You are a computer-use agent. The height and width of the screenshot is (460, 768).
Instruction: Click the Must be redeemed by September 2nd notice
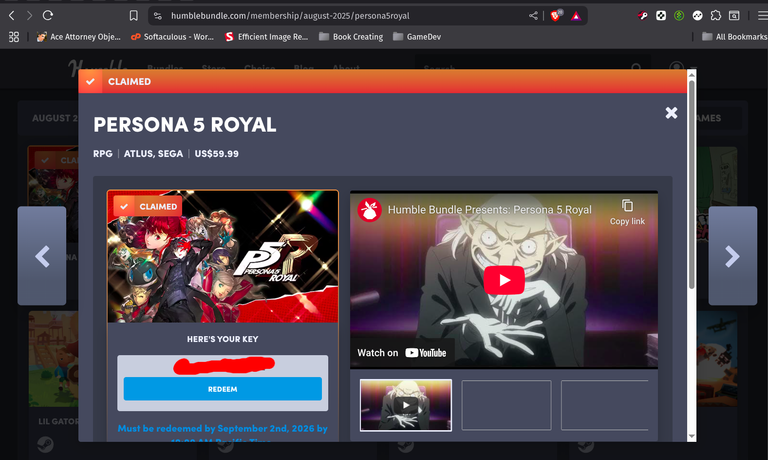point(223,433)
